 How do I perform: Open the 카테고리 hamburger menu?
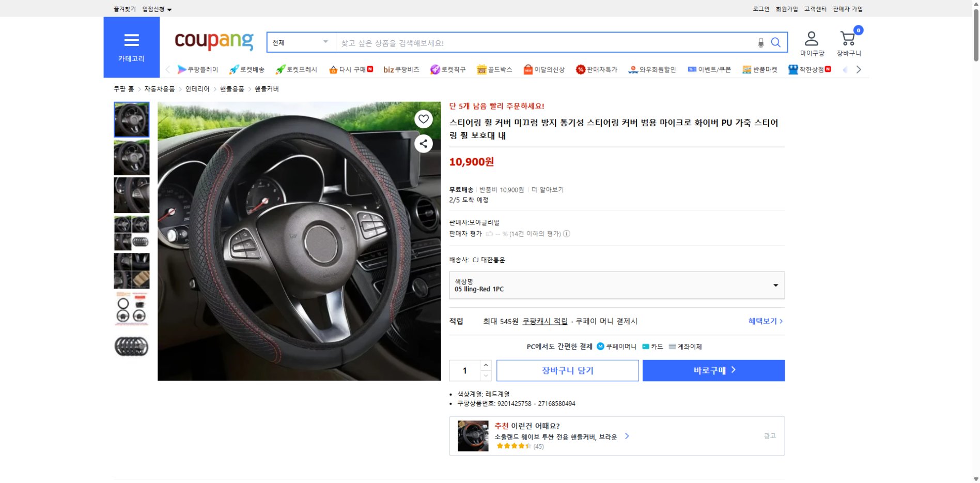(x=132, y=40)
